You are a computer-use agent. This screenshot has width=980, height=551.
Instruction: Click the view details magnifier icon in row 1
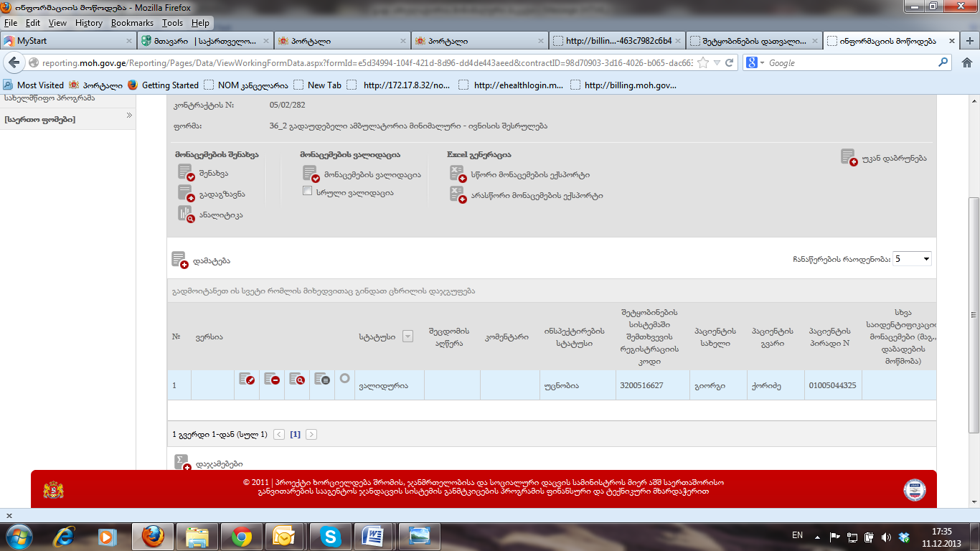point(297,380)
